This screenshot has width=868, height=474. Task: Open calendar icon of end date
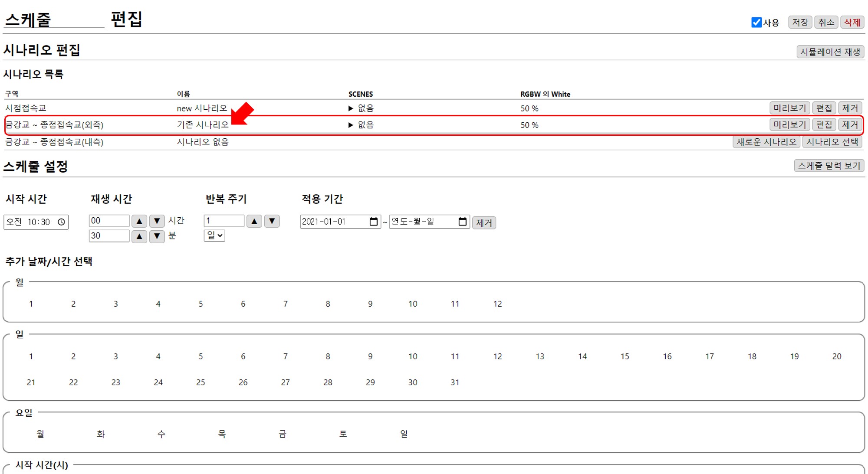463,222
